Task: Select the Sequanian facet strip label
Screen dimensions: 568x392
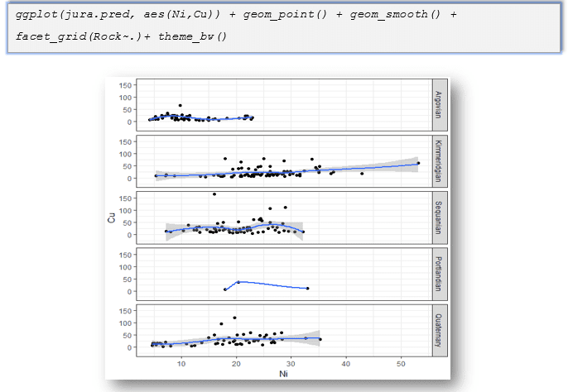Action: tap(438, 218)
